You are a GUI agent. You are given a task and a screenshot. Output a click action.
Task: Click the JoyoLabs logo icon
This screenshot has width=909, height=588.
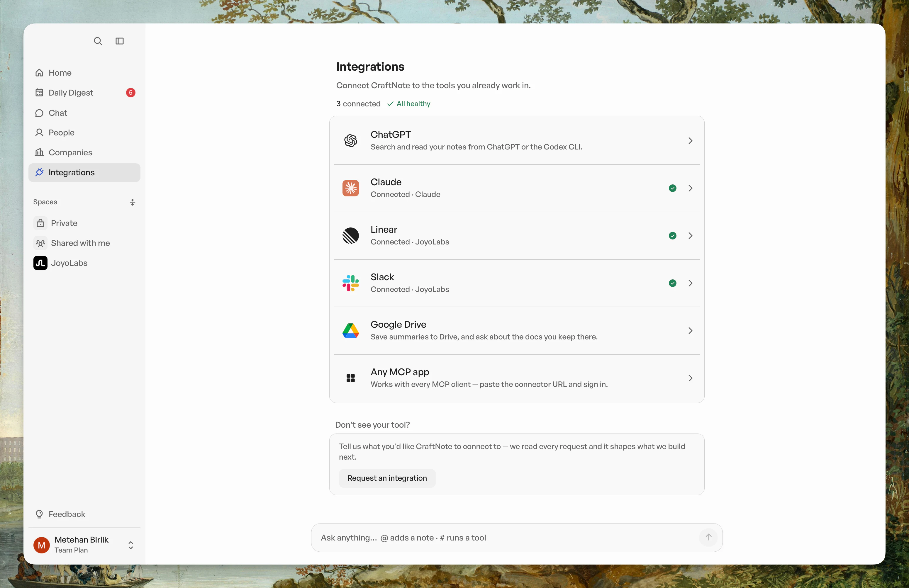point(40,263)
